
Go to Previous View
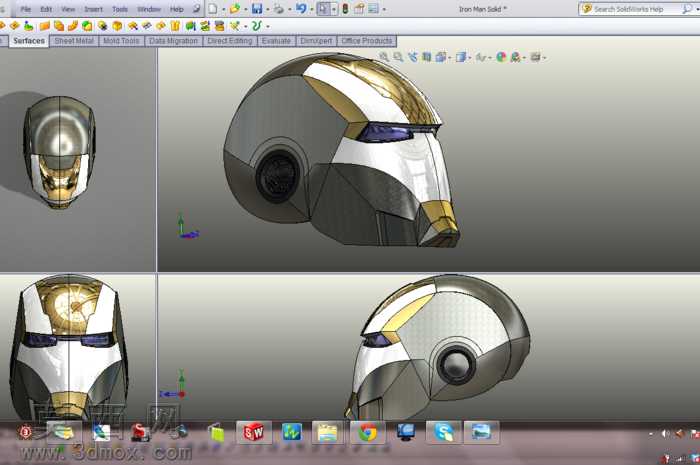point(412,57)
